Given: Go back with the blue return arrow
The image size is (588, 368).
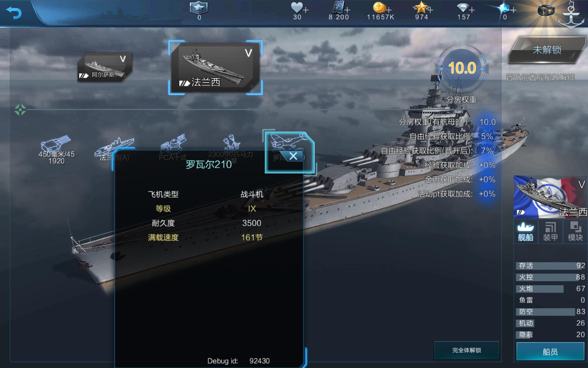Looking at the screenshot, I should tap(14, 13).
